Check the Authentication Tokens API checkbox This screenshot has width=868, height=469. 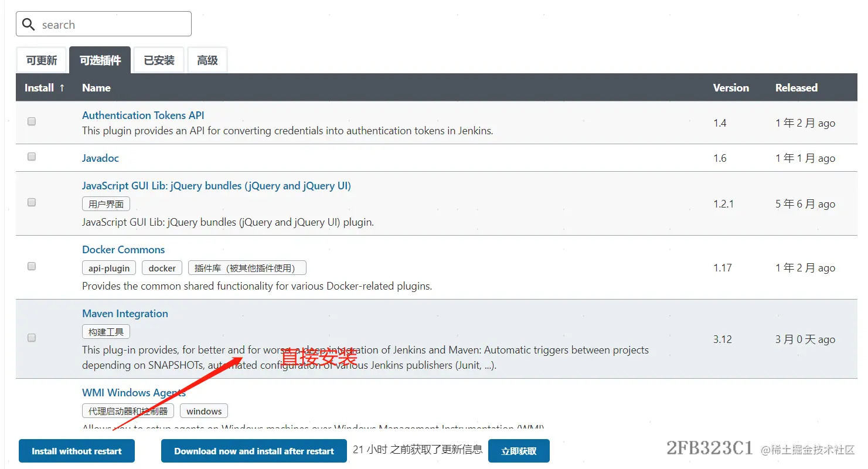pos(32,121)
